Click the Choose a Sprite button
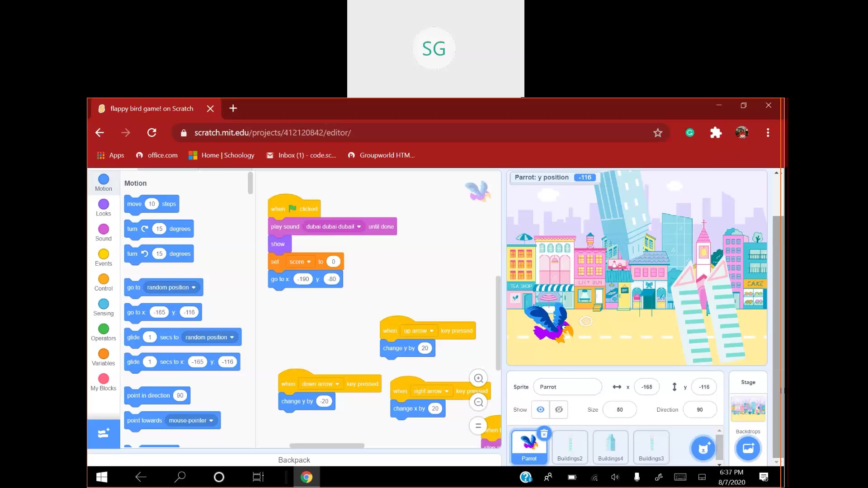 point(703,448)
